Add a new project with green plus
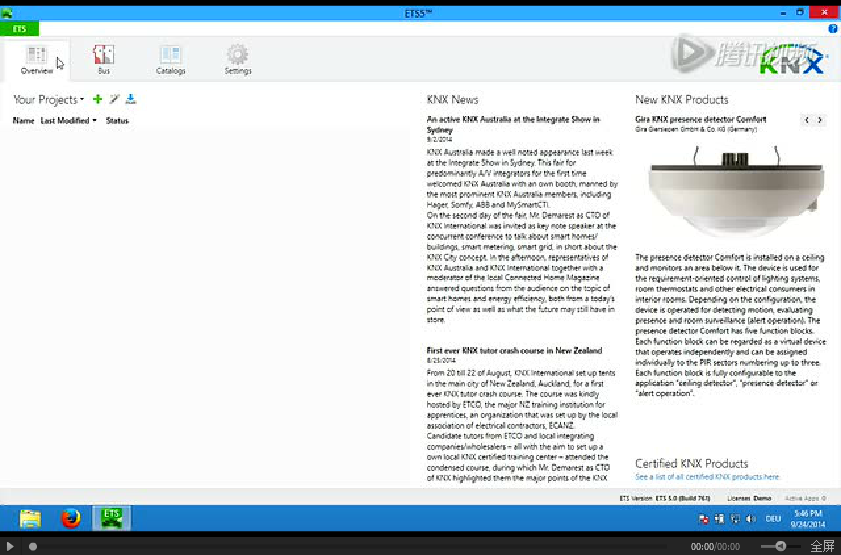841x555 pixels. pyautogui.click(x=97, y=99)
